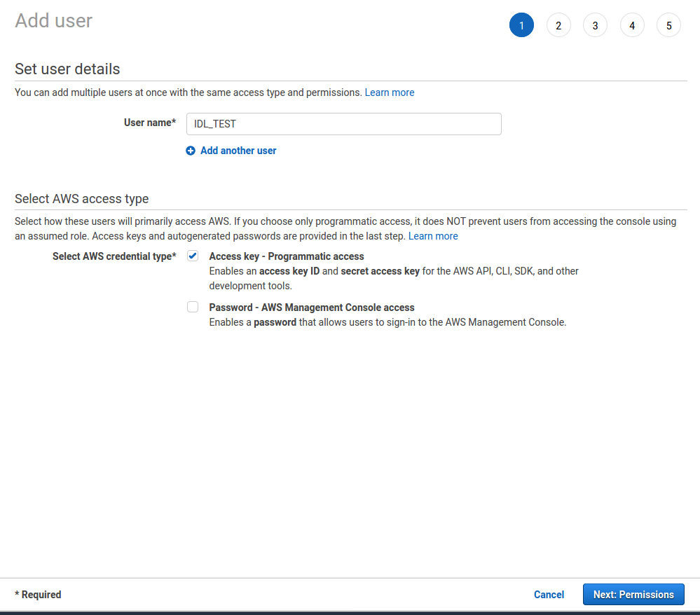
Task: Jump to wizard step 3 indicator
Action: (595, 25)
